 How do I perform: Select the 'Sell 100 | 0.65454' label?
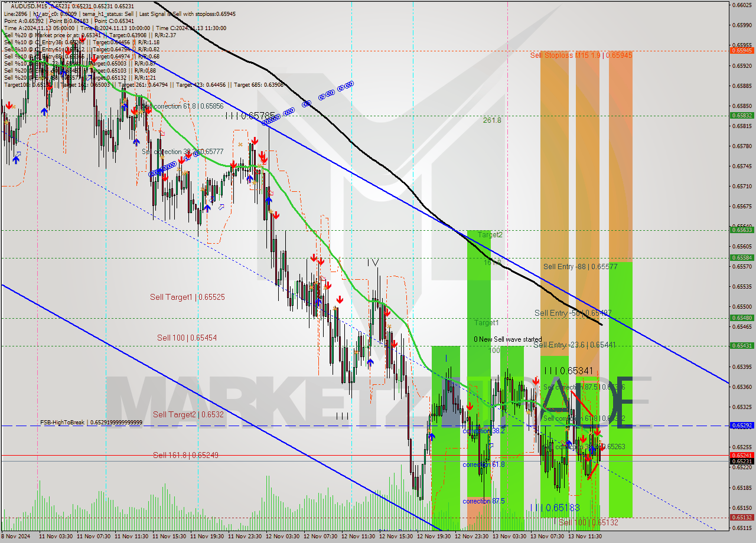click(187, 338)
